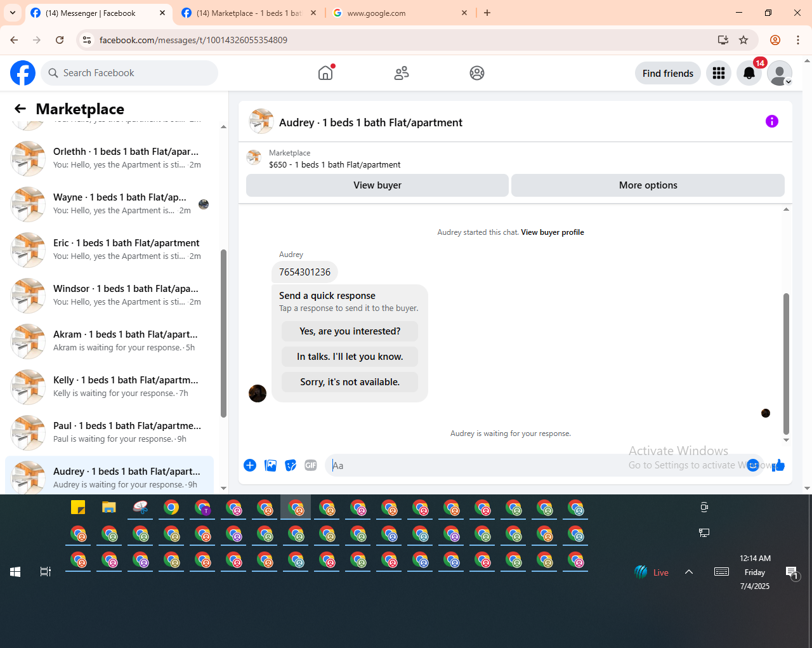Open Paul conversation in the list
812x648 pixels.
tap(109, 432)
